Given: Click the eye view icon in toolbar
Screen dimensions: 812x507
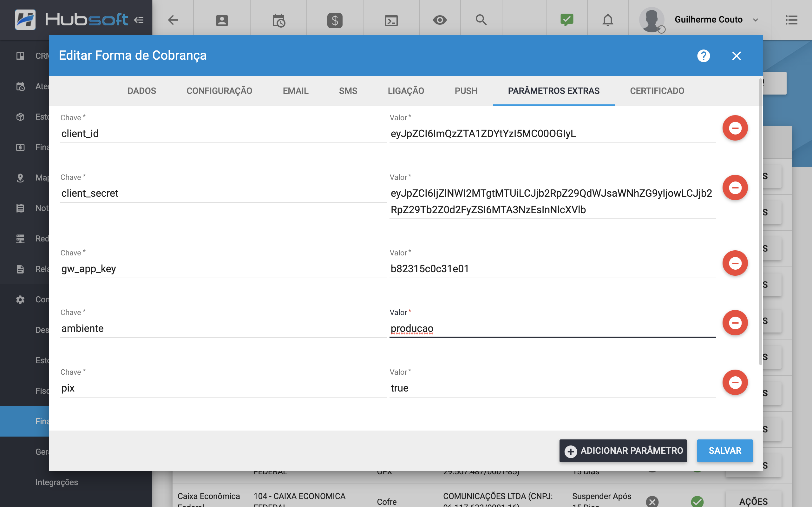Looking at the screenshot, I should [x=440, y=20].
